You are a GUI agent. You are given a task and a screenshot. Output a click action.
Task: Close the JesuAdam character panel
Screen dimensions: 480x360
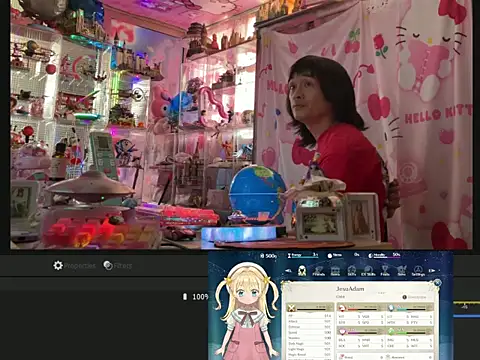437,283
